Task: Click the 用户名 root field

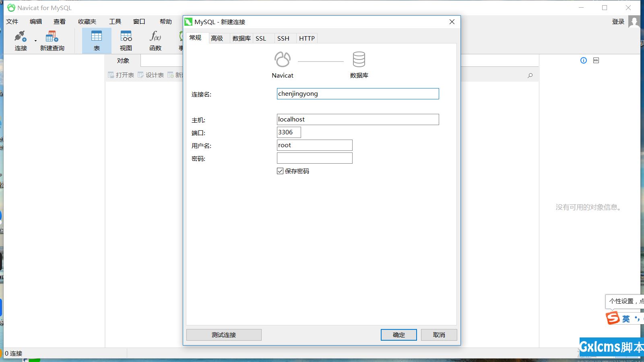Action: pos(315,145)
